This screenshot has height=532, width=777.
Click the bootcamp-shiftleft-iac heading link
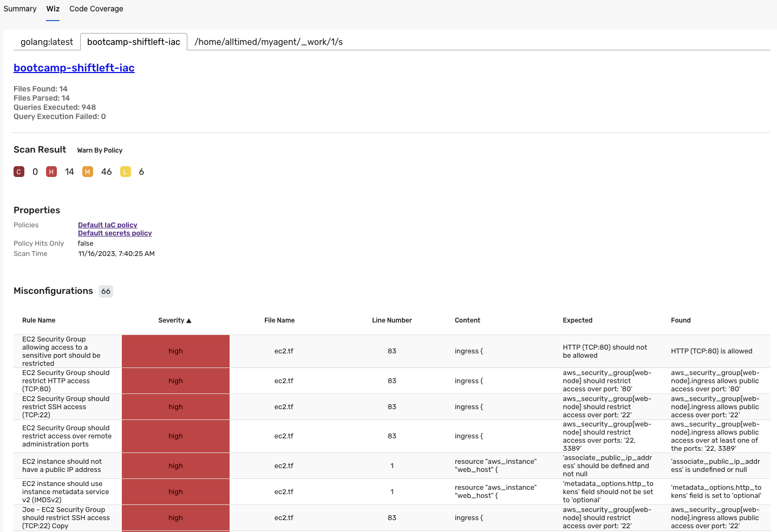[74, 68]
